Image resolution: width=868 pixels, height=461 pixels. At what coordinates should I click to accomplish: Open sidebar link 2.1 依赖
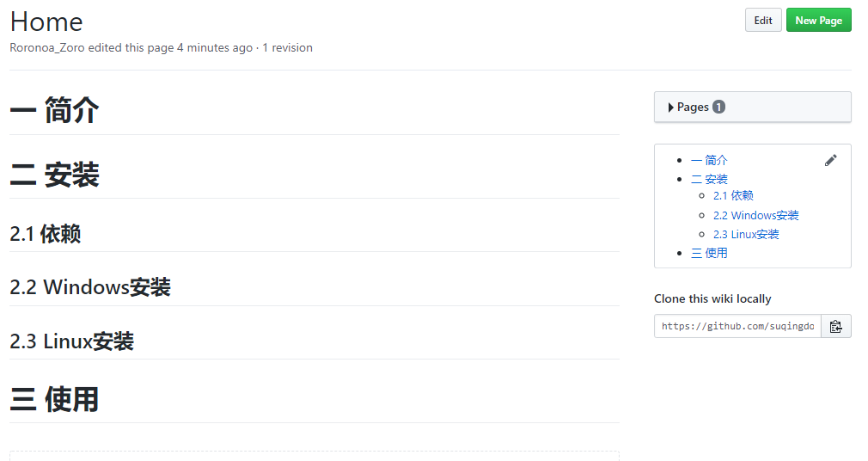(x=733, y=196)
